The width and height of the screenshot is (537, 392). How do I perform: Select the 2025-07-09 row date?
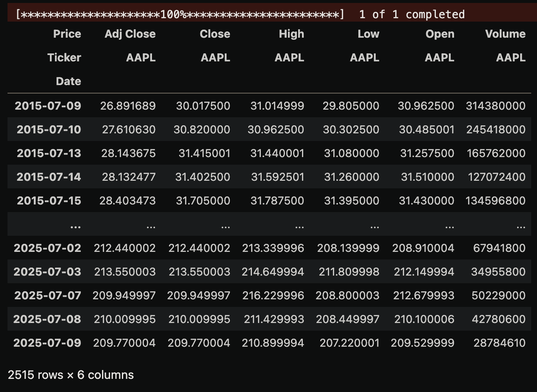47,343
